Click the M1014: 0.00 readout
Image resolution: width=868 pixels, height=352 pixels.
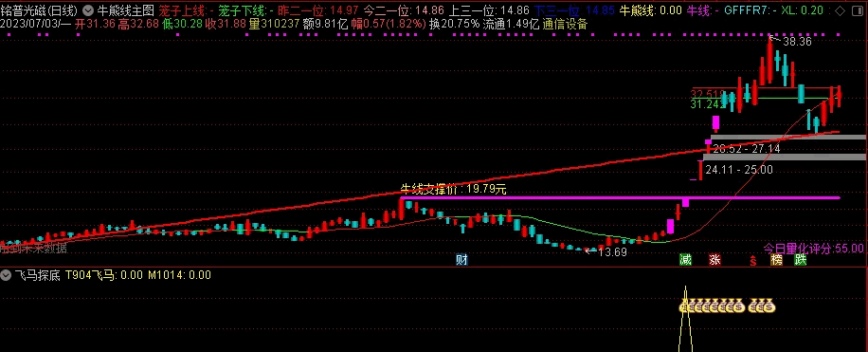click(x=179, y=275)
